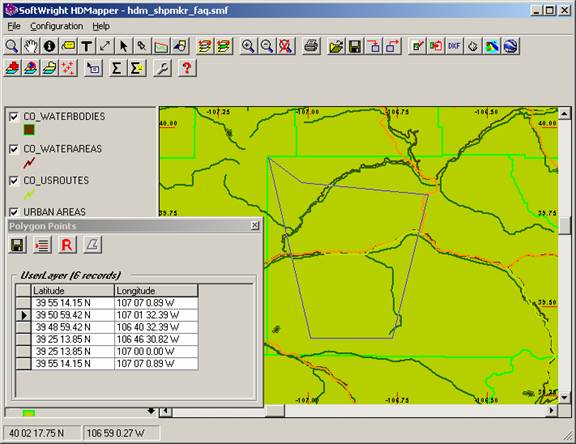Click the polygon shape icon in Polygon Points

(92, 245)
